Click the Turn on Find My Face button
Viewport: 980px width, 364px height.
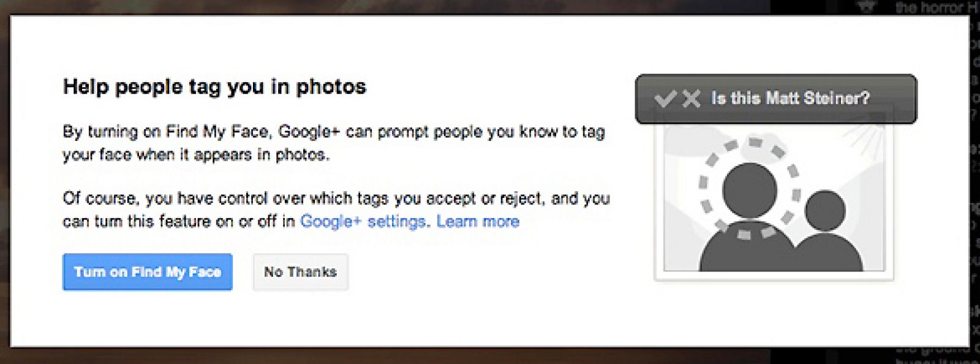click(147, 272)
